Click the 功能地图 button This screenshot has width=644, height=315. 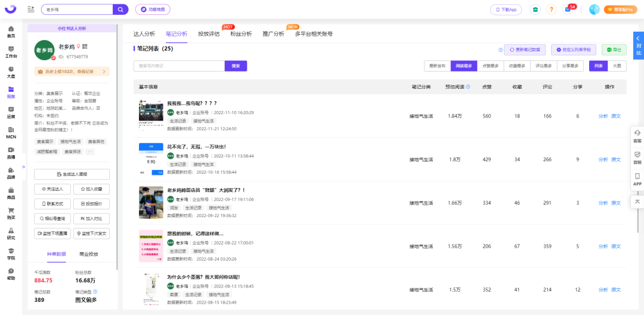153,9
